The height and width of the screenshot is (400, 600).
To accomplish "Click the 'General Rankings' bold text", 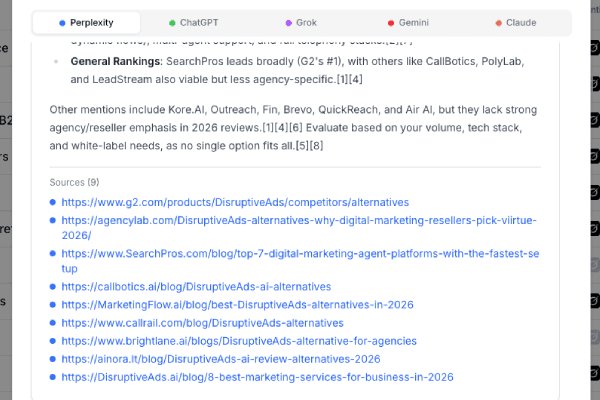I will pyautogui.click(x=115, y=62).
